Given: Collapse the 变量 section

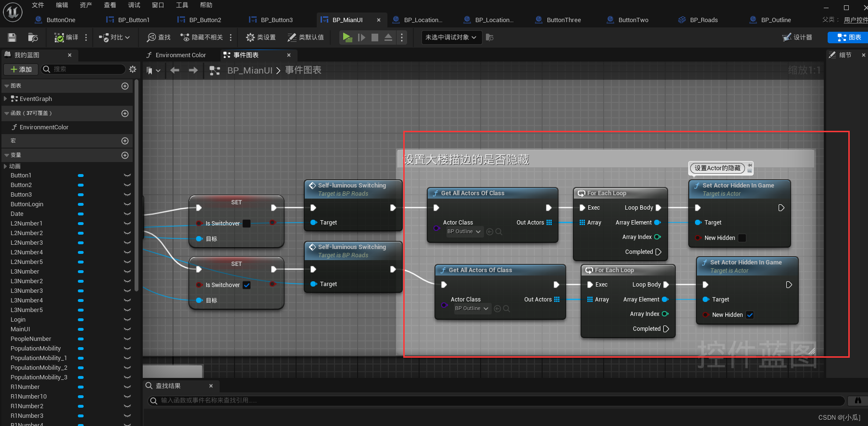Looking at the screenshot, I should point(7,155).
